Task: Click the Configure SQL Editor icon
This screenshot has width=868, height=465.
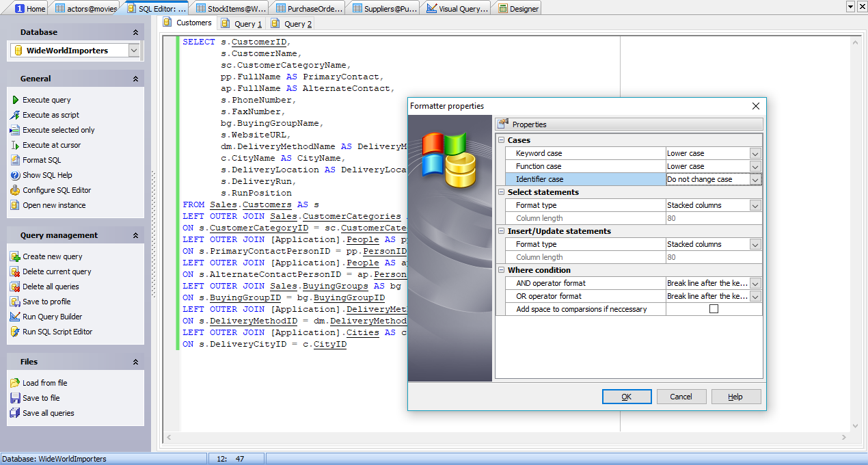Action: 15,190
